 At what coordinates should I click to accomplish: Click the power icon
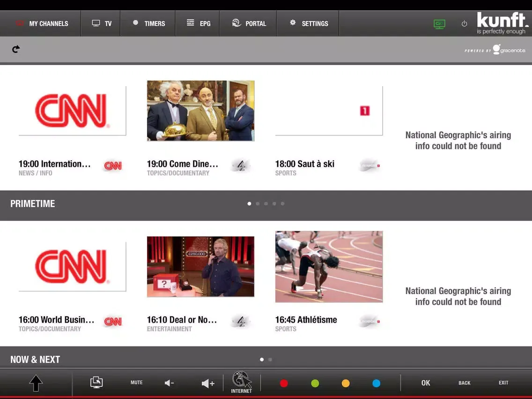pyautogui.click(x=464, y=24)
